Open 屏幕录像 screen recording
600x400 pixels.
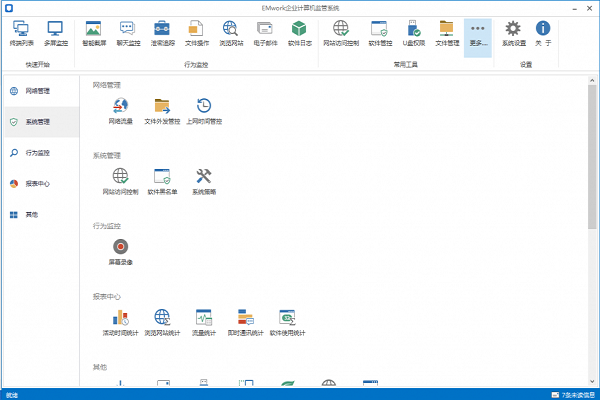pyautogui.click(x=120, y=250)
